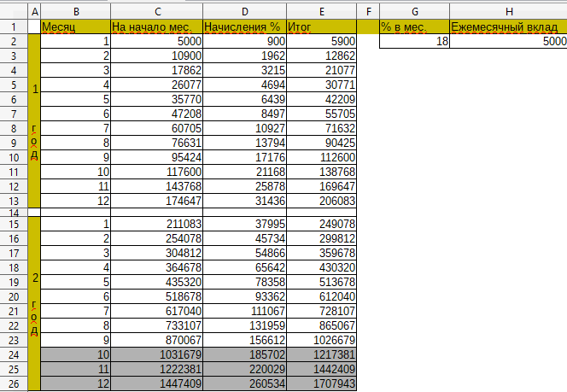The height and width of the screenshot is (392, 567).
Task: Select cell with value 260534
Action: (x=245, y=383)
